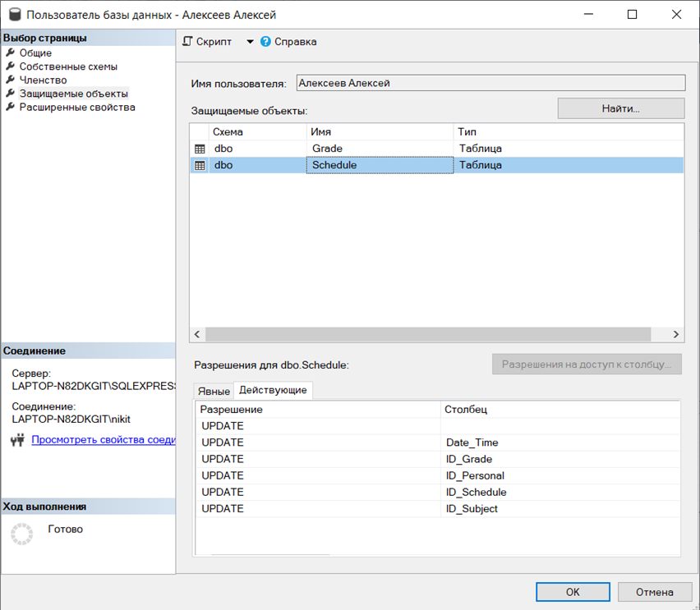Select the Schedule table name cell
700x610 pixels.
pos(380,165)
